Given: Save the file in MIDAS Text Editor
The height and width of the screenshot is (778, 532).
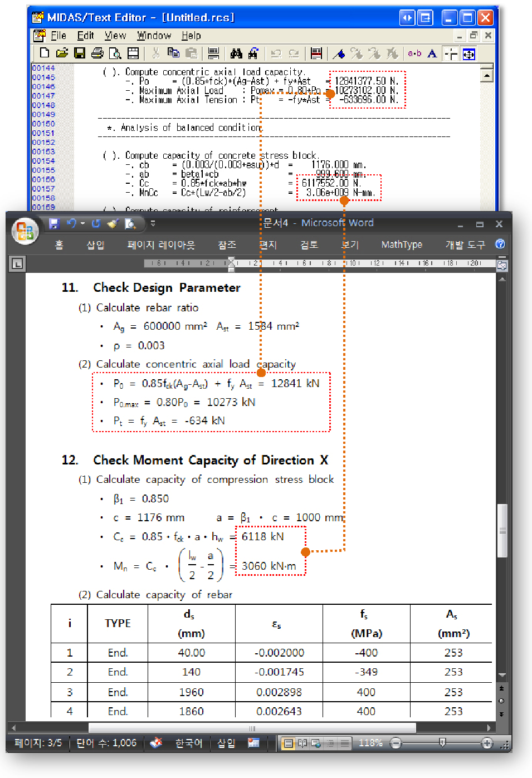Looking at the screenshot, I should click(80, 53).
